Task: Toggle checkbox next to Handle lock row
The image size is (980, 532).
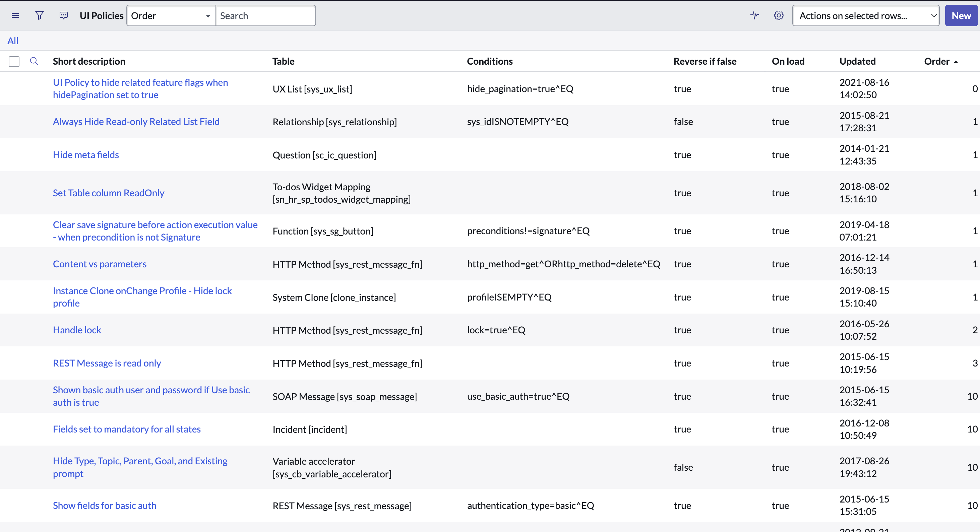Action: pyautogui.click(x=15, y=330)
